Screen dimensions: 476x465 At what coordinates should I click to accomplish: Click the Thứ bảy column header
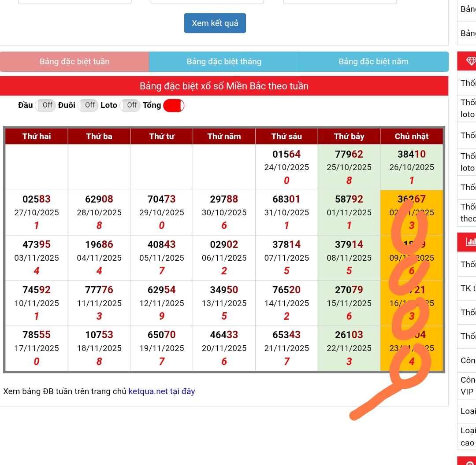[349, 137]
